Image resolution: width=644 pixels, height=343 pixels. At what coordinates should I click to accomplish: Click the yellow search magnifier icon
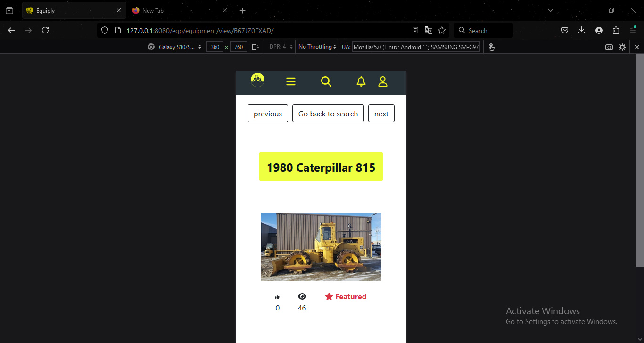(326, 82)
